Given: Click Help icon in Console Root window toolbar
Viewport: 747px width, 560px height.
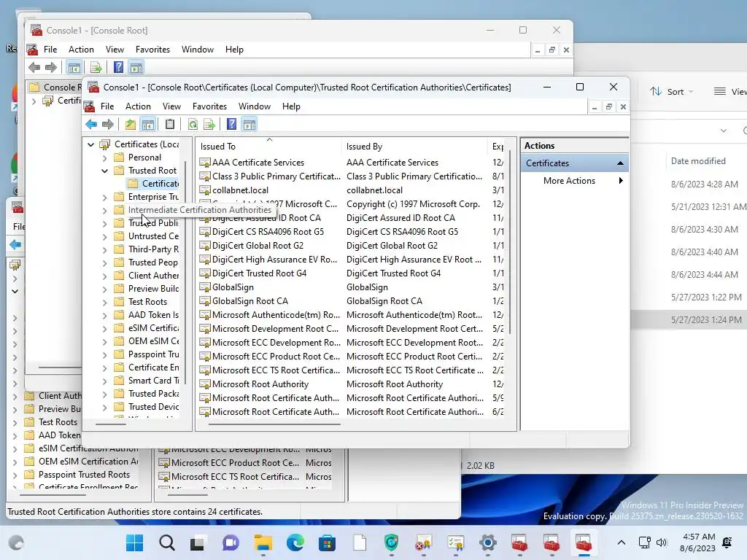Looking at the screenshot, I should [119, 68].
